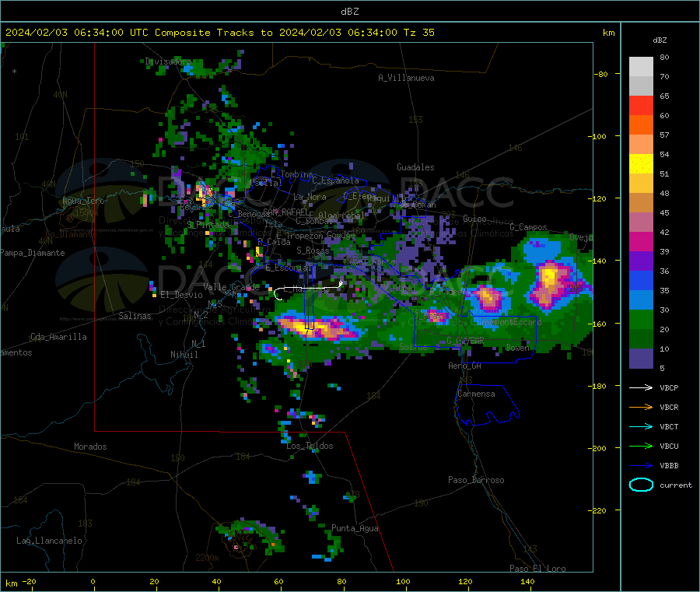
Task: Click the 'Lag.Llancanelo' label
Action: (x=50, y=541)
